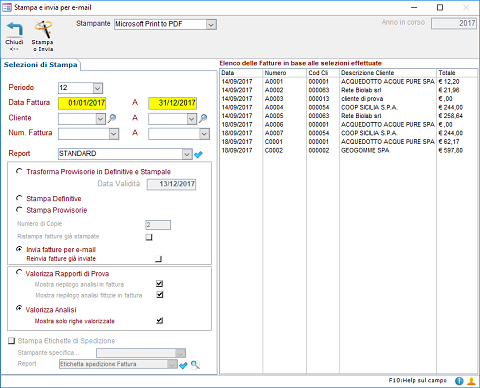
Task: Switch to Selezioni di Stampa tab
Action: [x=40, y=65]
